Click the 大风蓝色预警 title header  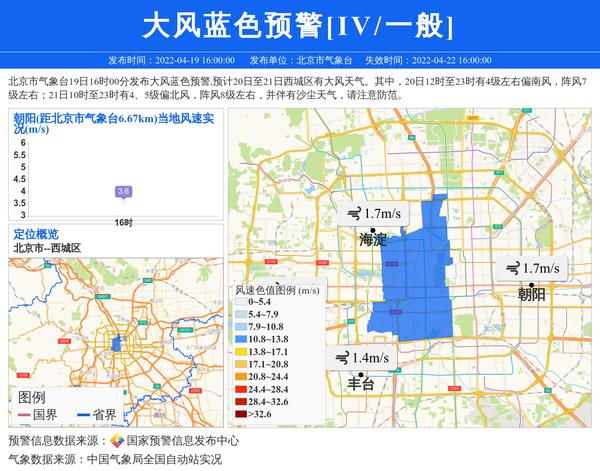tap(298, 26)
